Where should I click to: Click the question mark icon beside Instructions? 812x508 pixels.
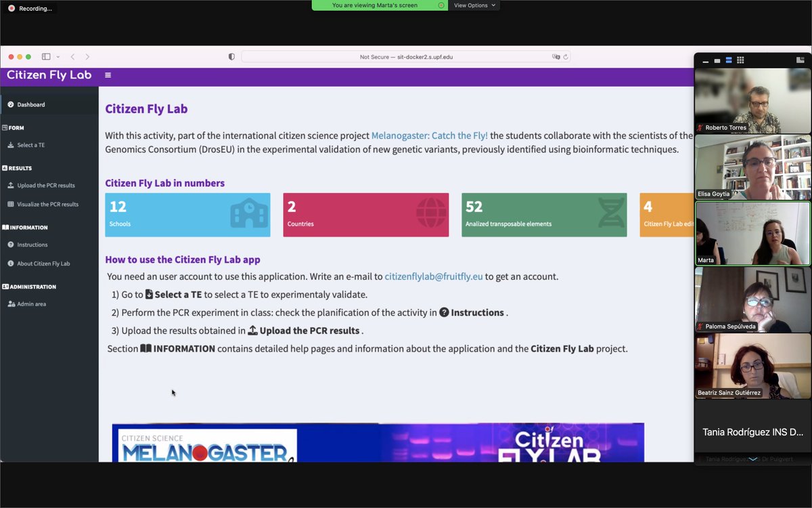tap(11, 245)
